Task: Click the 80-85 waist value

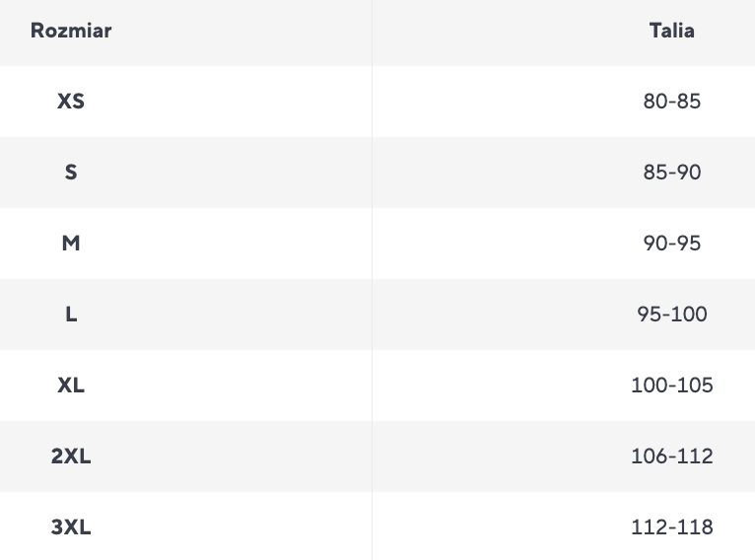Action: pos(671,102)
